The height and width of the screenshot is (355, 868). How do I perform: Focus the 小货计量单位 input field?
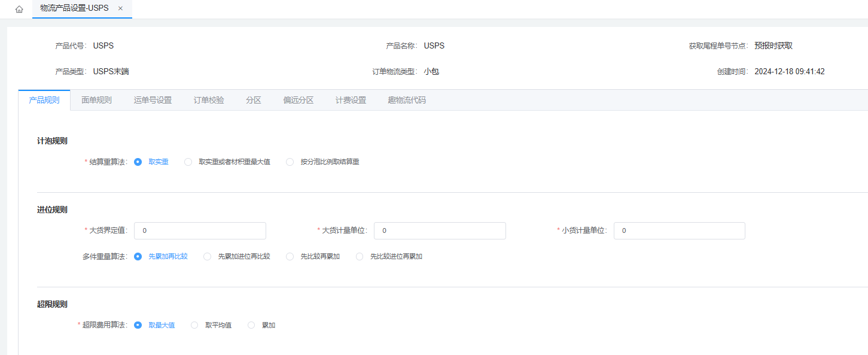tap(680, 230)
